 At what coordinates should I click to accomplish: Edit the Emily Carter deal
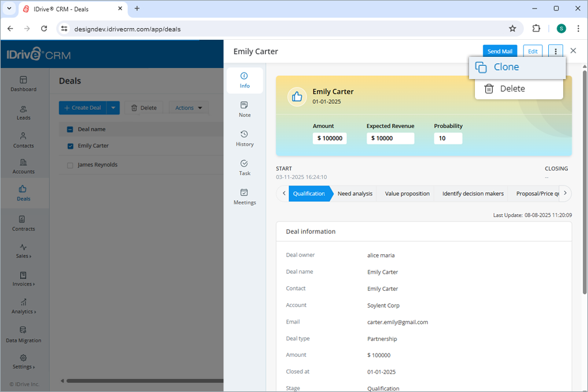532,50
